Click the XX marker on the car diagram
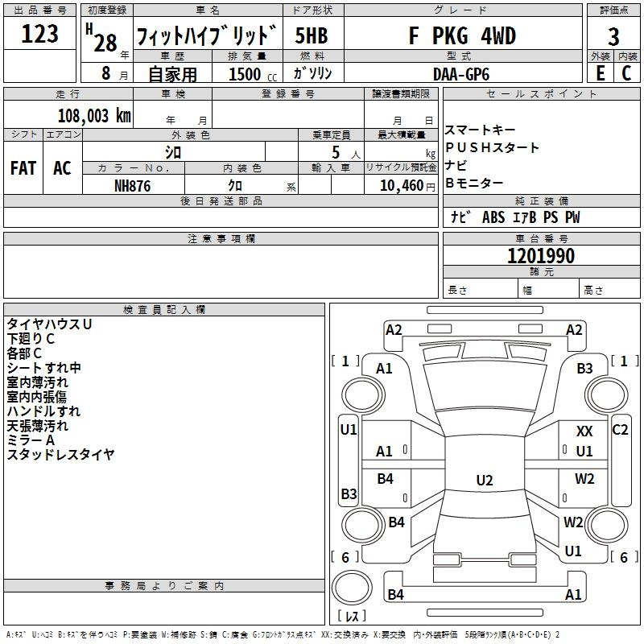The width and height of the screenshot is (644, 644). click(x=584, y=432)
